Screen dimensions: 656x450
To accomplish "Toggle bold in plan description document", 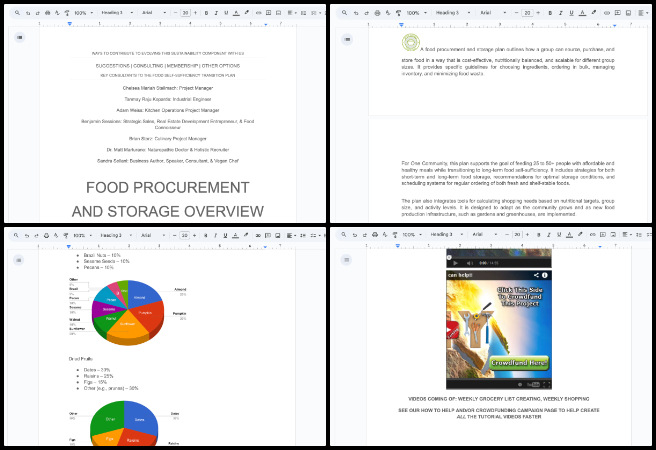I will coord(550,13).
